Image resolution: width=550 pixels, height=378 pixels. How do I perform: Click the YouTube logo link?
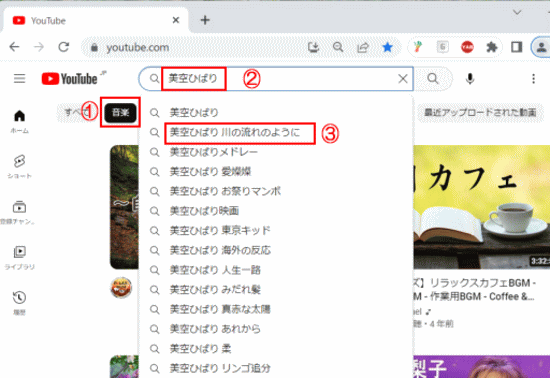point(69,79)
